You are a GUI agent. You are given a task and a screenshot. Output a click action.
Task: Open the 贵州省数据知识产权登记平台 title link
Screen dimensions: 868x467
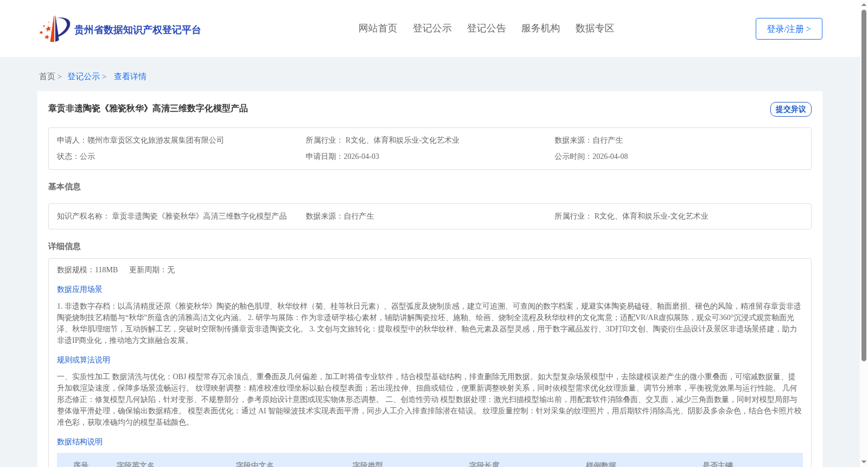click(x=137, y=30)
